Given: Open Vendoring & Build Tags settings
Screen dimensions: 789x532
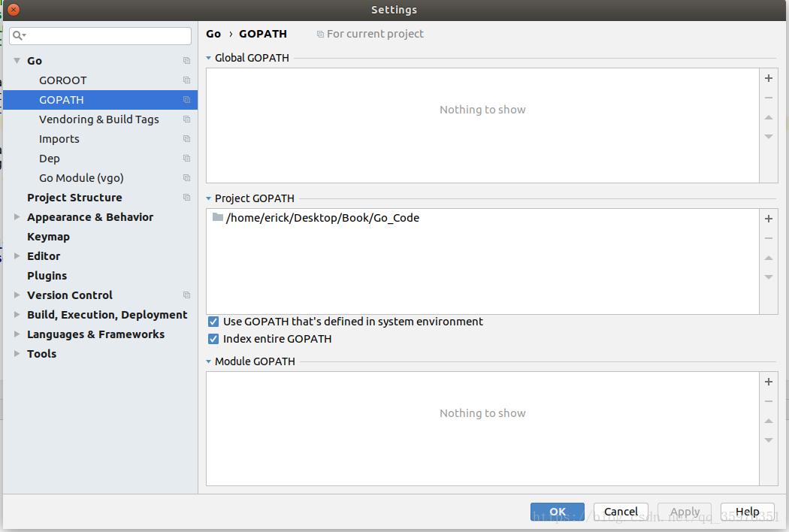Looking at the screenshot, I should [100, 119].
